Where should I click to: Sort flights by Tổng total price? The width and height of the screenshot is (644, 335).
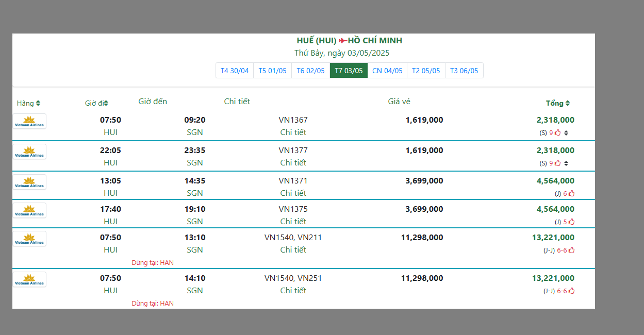[567, 104]
